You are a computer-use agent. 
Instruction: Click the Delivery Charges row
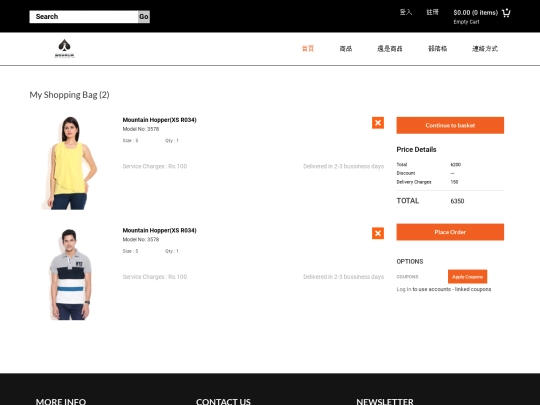tap(427, 182)
